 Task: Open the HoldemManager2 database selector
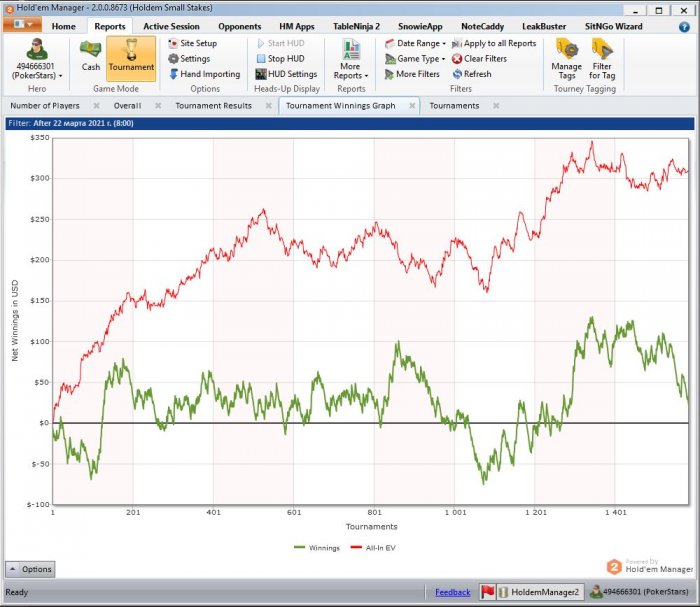point(540,592)
